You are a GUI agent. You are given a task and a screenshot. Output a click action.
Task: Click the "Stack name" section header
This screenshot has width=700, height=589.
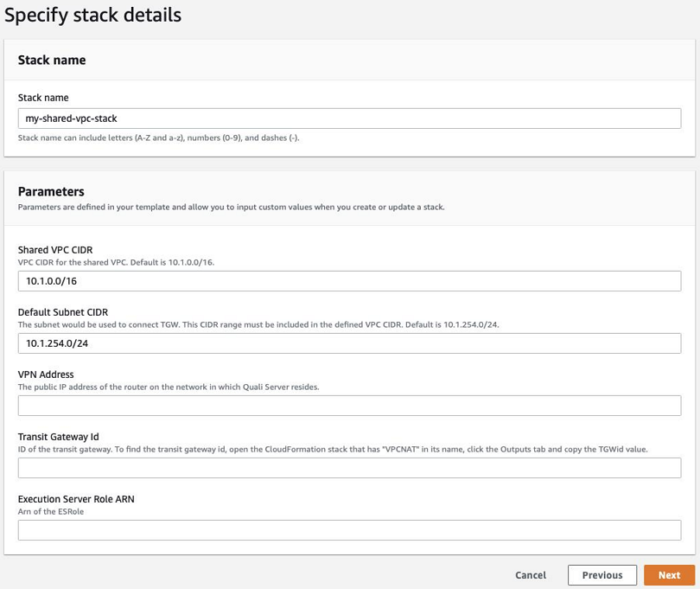click(52, 61)
